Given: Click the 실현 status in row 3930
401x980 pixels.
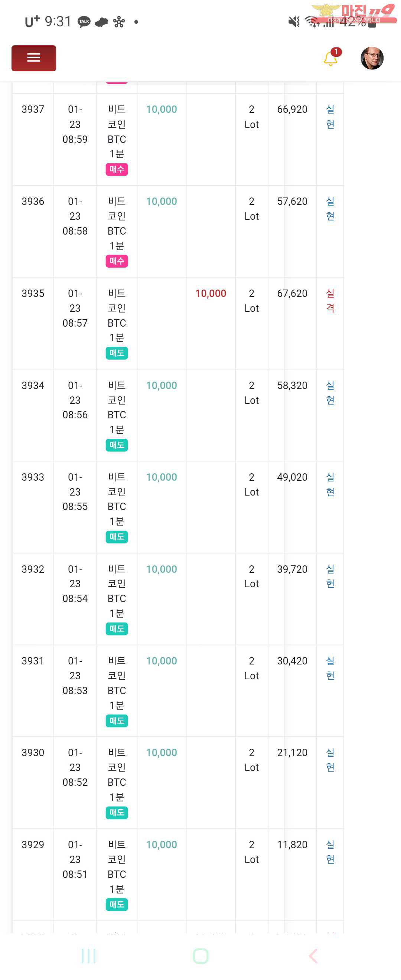Looking at the screenshot, I should [x=330, y=760].
